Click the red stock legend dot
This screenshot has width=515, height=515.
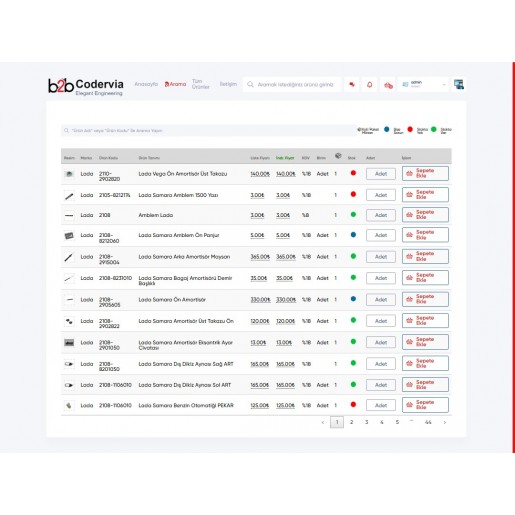point(410,129)
